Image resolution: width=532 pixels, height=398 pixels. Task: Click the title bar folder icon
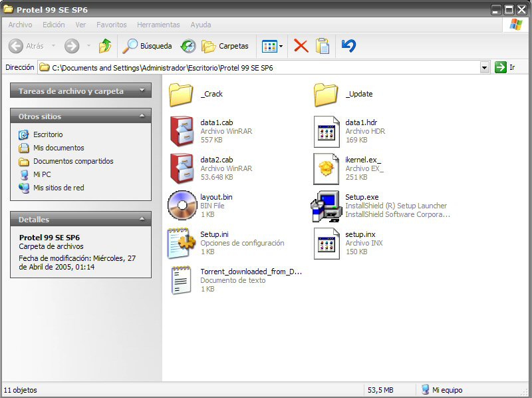pos(9,9)
